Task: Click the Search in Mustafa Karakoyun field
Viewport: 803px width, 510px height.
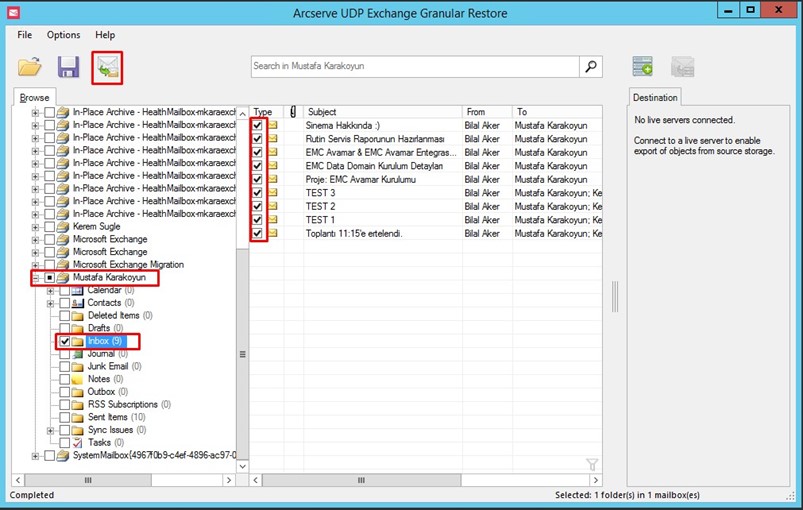Action: [x=415, y=67]
